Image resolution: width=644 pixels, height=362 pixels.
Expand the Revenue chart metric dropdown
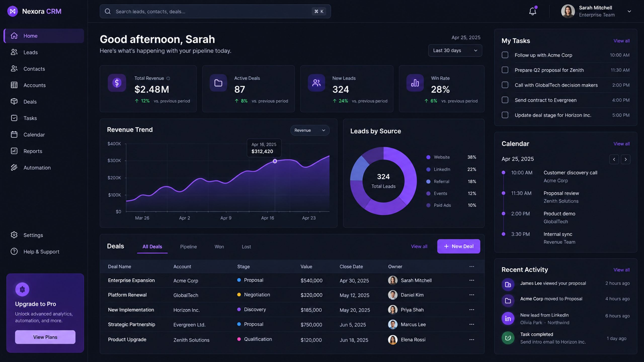310,130
